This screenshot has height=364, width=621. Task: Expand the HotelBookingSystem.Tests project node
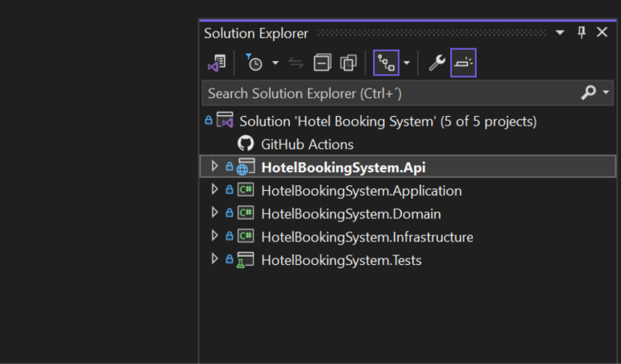tap(214, 259)
